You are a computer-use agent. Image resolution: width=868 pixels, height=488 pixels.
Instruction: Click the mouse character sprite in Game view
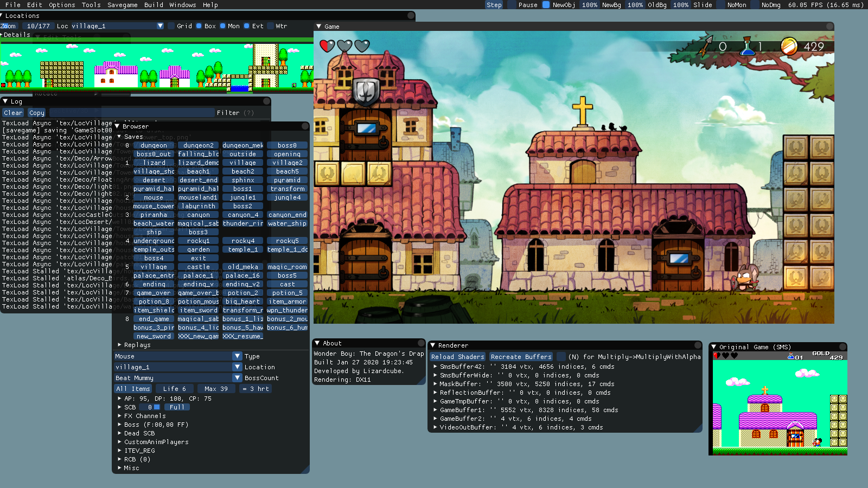(x=746, y=278)
